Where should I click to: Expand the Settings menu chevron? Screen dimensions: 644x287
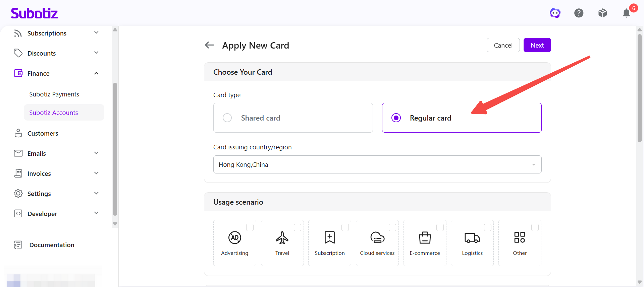(96, 193)
